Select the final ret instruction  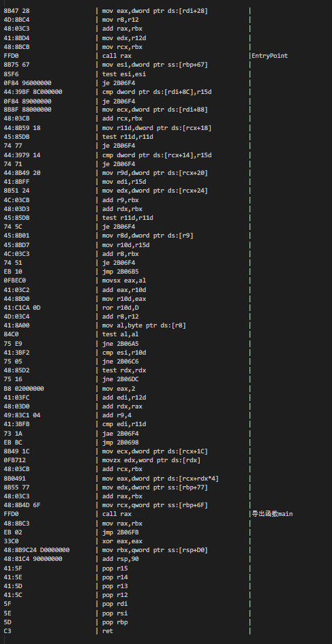pos(108,631)
